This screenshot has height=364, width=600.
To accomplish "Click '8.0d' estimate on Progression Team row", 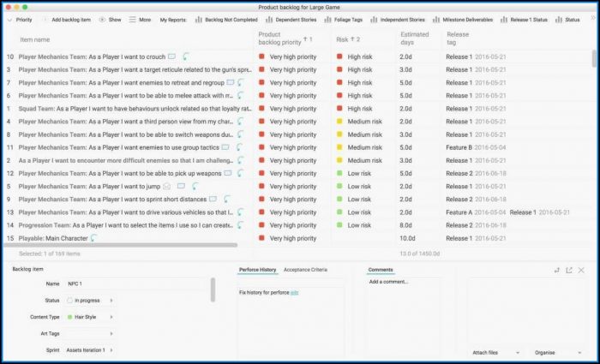I will coord(405,225).
